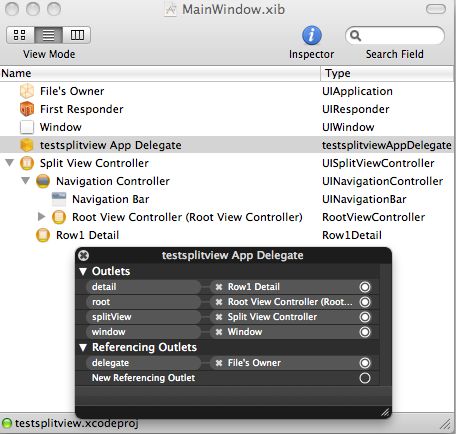Click the window outlet connection circle
The image size is (456, 434).
point(365,332)
